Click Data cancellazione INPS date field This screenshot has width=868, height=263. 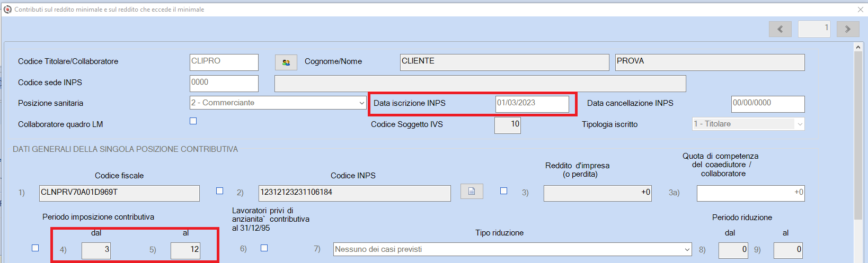[x=768, y=104]
